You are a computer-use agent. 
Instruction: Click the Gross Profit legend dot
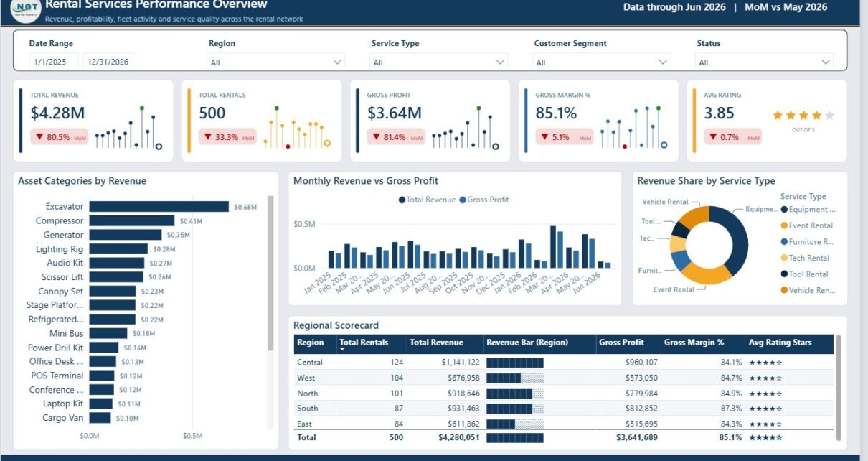[463, 200]
